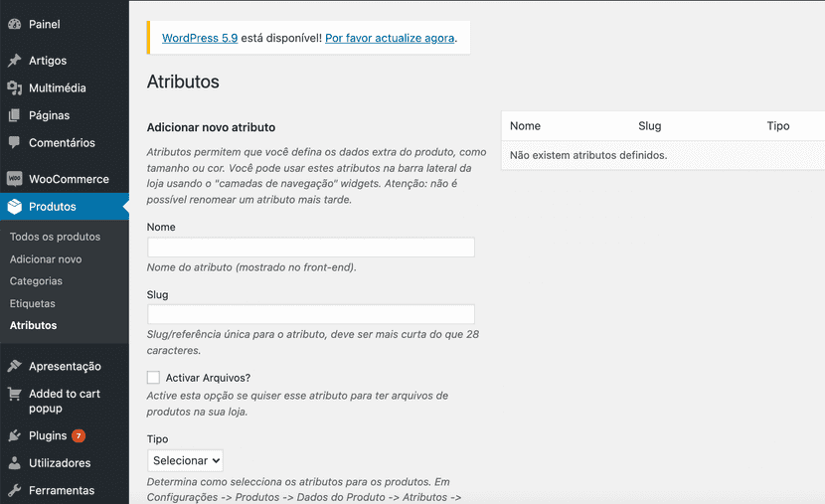Open Multimédia via its media icon

pos(14,88)
